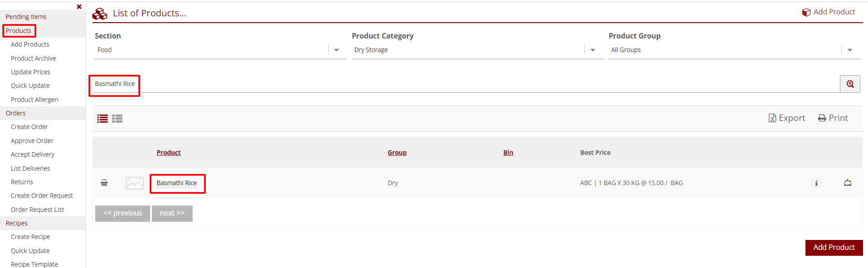Screen dimensions: 868x268
Task: Click the Export spreadsheet icon
Action: tap(772, 118)
